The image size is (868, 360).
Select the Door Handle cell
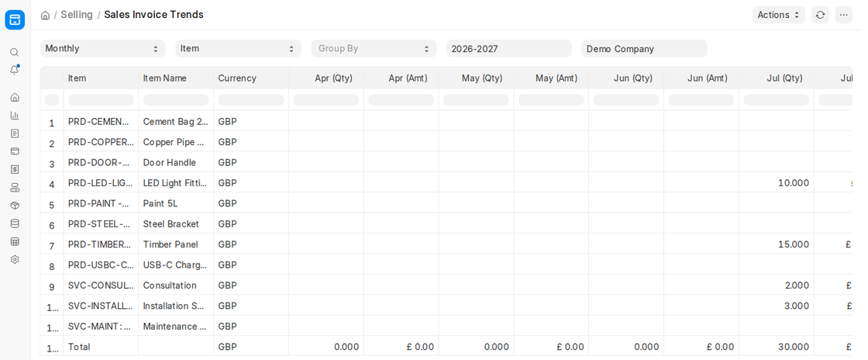point(176,162)
